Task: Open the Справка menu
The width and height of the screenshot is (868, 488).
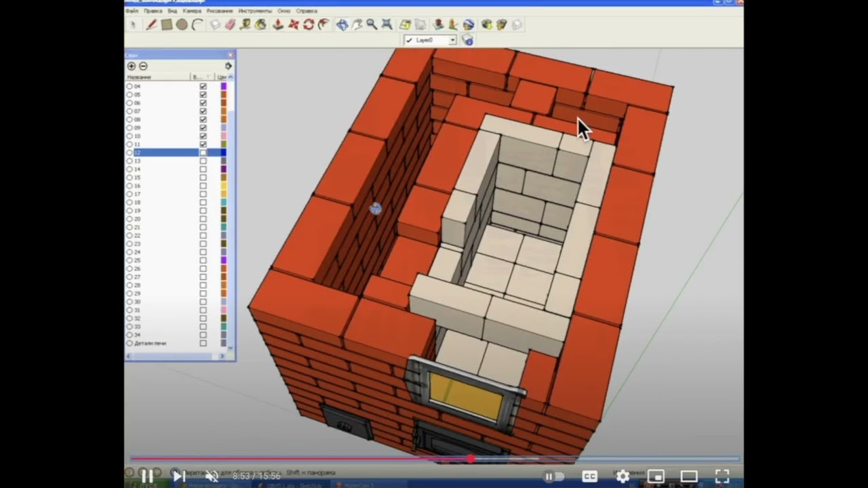Action: [307, 11]
